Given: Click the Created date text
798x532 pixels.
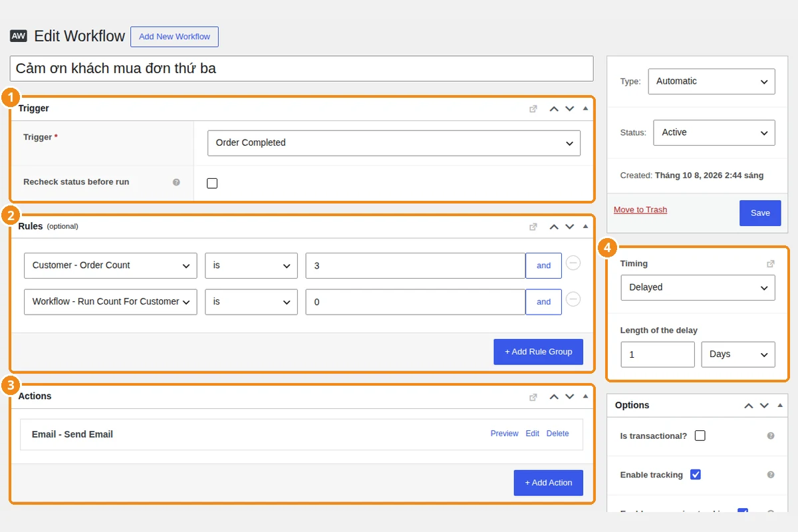Looking at the screenshot, I should (692, 176).
